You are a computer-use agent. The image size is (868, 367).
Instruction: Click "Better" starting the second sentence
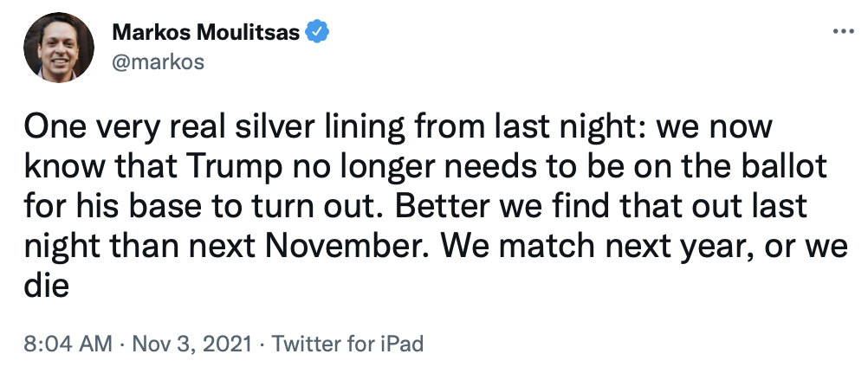coord(485,207)
